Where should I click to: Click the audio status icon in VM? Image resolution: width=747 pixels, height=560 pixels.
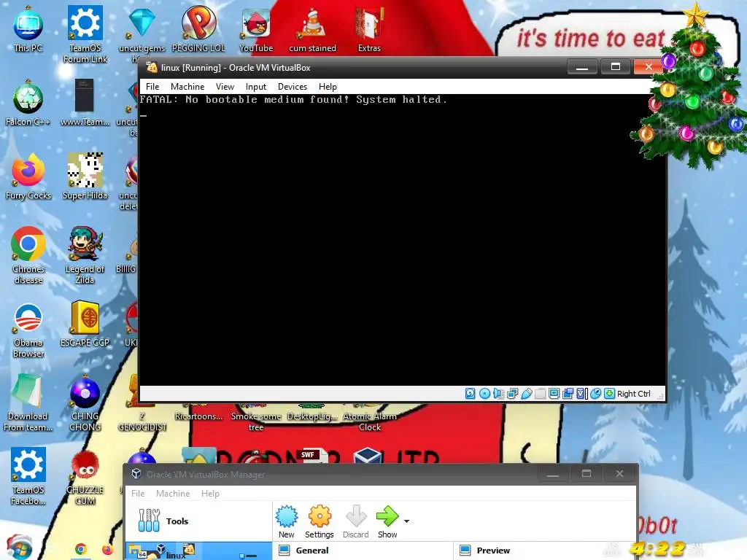point(498,393)
